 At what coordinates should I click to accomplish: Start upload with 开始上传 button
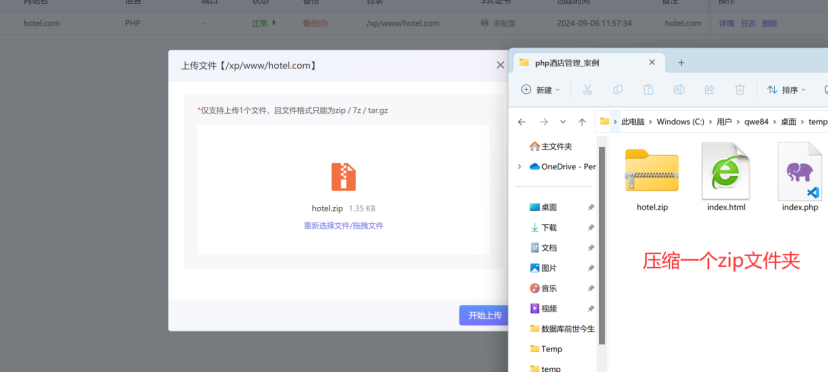484,315
